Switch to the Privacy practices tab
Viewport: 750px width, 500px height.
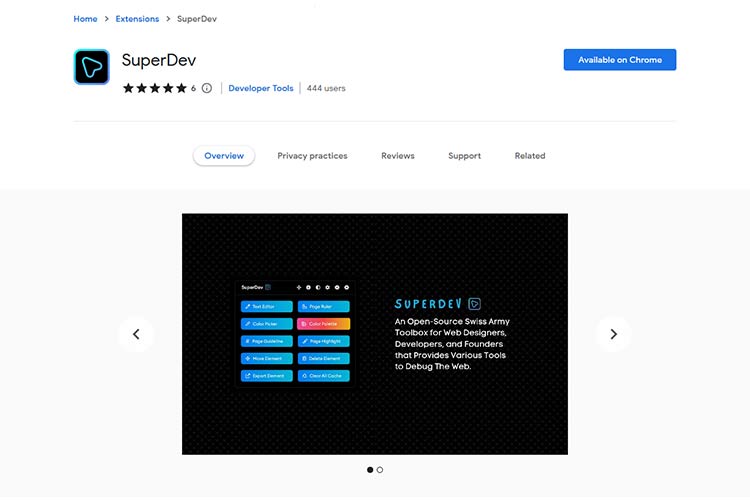(312, 156)
